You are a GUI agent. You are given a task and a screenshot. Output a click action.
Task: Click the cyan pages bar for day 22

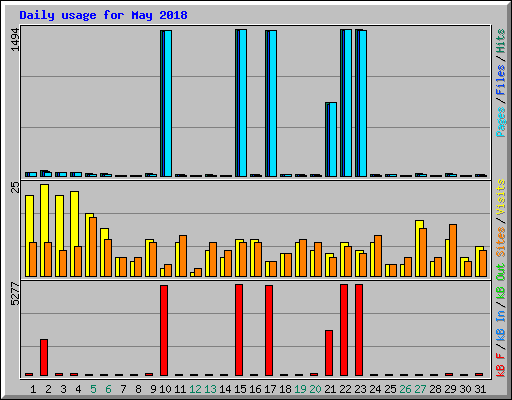[x=348, y=103]
